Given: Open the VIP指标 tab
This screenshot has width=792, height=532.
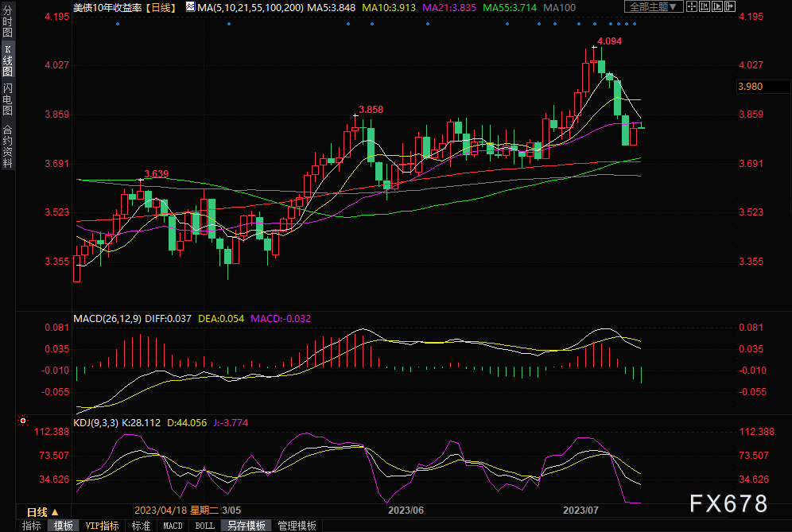Looking at the screenshot, I should [x=102, y=526].
